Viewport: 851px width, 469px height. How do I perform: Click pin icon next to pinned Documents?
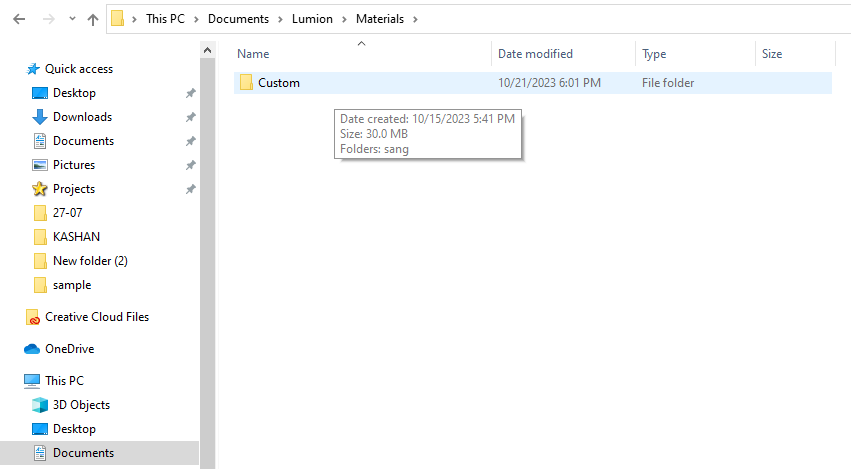(190, 141)
